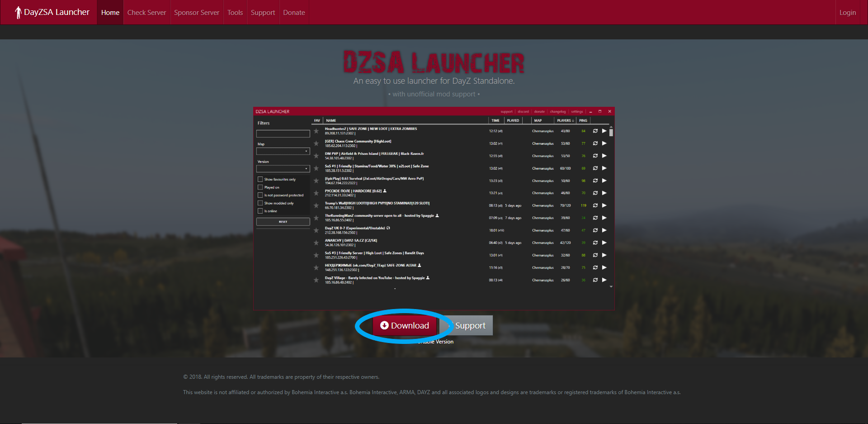The image size is (868, 424).
Task: Join the ANARCHY DAYZ-SA.CZ server via play icon
Action: coord(604,243)
